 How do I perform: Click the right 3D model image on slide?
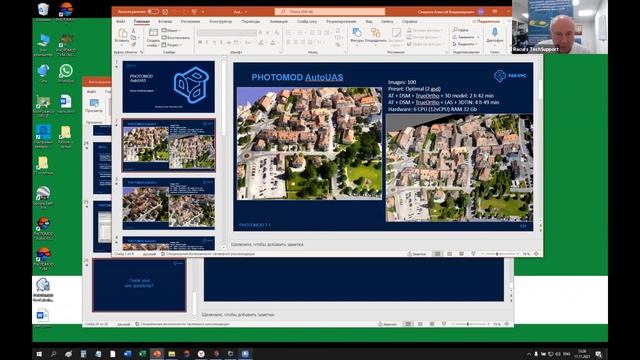click(x=459, y=168)
